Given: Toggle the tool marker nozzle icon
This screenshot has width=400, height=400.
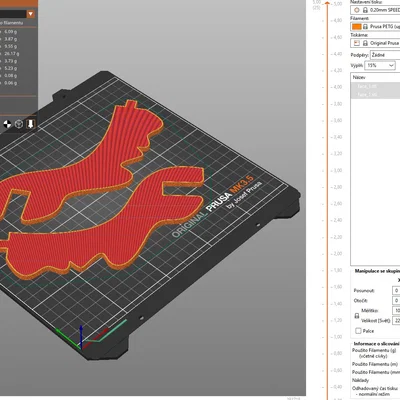Looking at the screenshot, I should tap(30, 124).
